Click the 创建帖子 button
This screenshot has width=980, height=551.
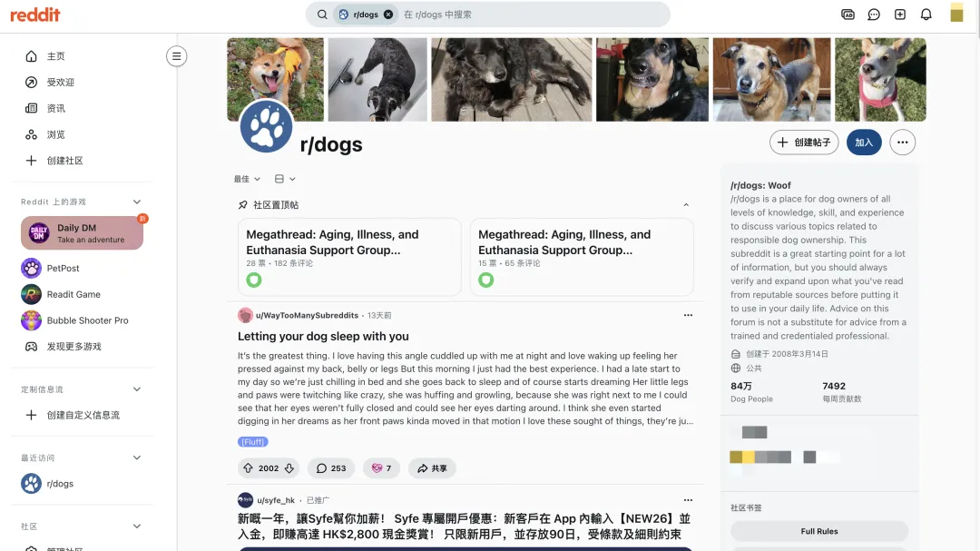coord(804,142)
